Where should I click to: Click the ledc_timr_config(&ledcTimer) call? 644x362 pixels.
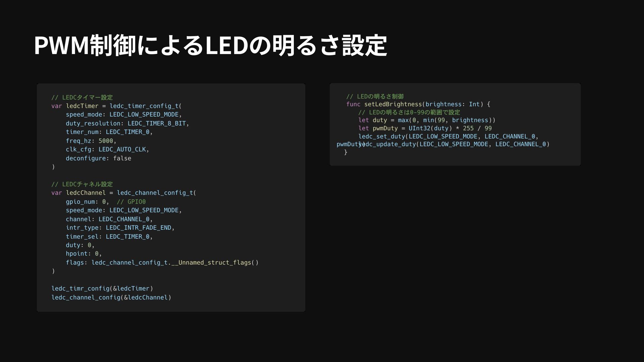point(102,289)
